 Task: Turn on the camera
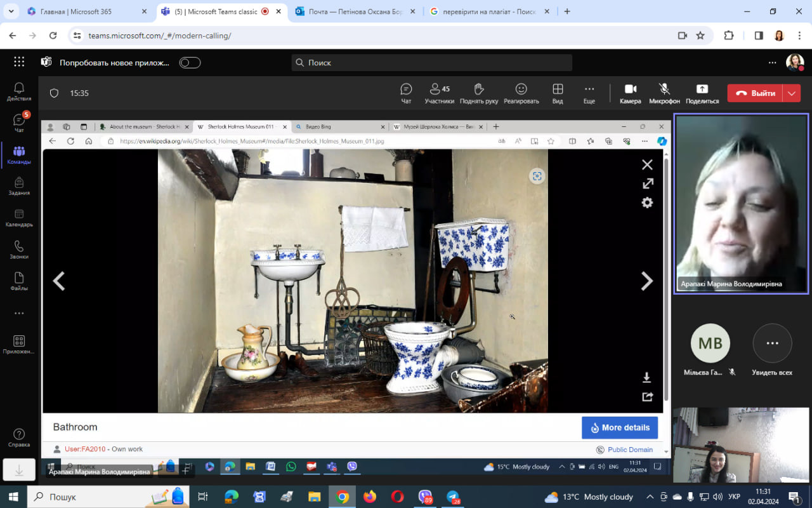[x=630, y=93]
